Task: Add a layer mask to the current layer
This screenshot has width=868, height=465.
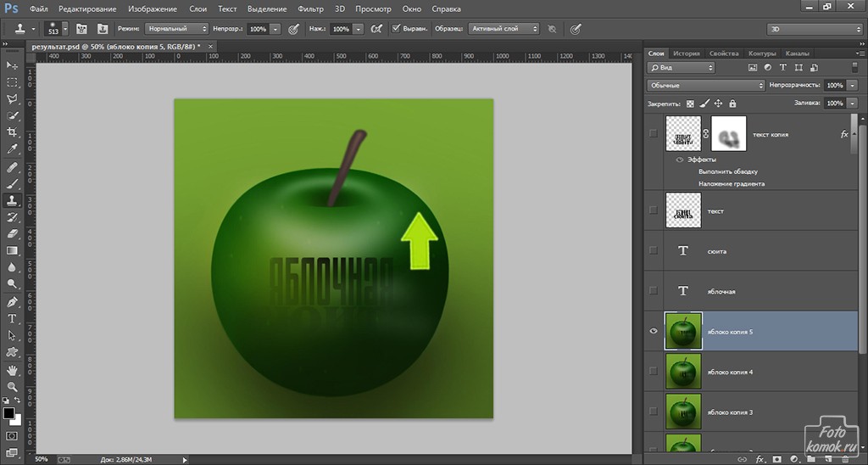Action: [x=777, y=459]
